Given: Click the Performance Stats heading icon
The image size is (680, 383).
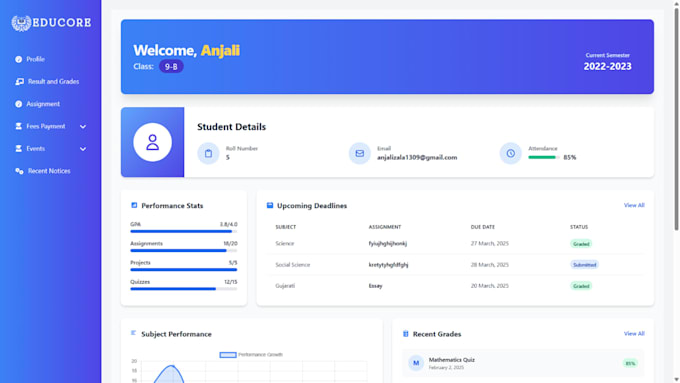Looking at the screenshot, I should point(134,205).
